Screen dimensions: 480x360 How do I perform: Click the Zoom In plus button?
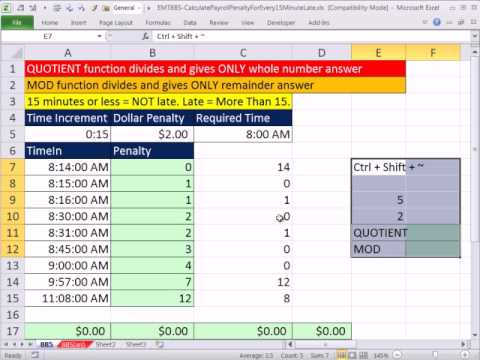[x=465, y=355]
